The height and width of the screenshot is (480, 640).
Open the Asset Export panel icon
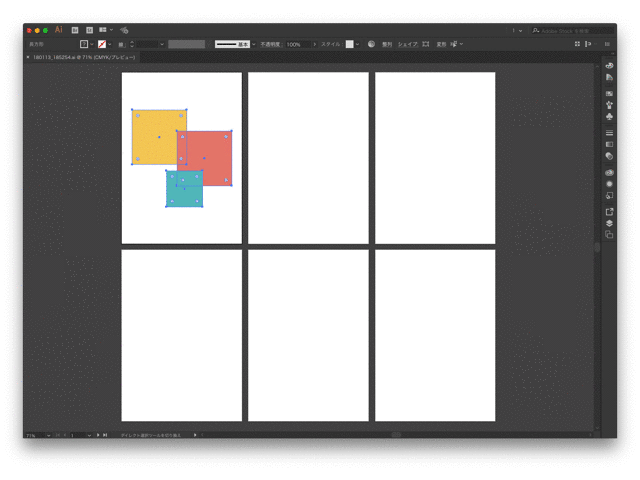coord(610,212)
